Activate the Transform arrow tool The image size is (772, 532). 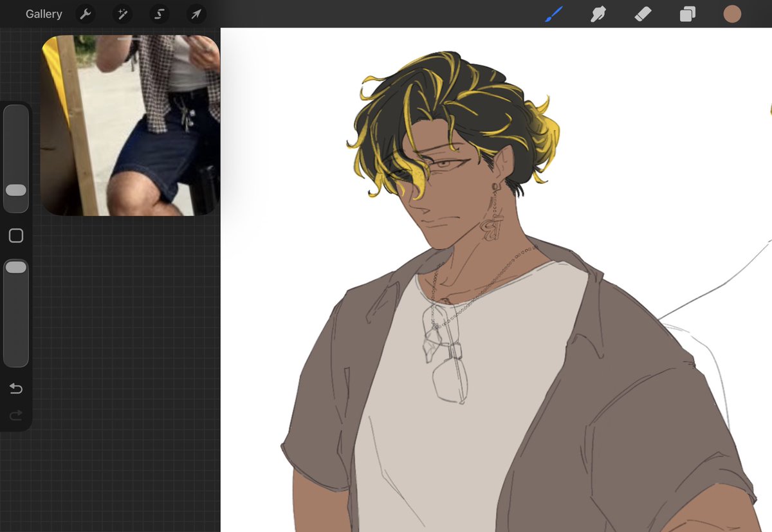(196, 14)
